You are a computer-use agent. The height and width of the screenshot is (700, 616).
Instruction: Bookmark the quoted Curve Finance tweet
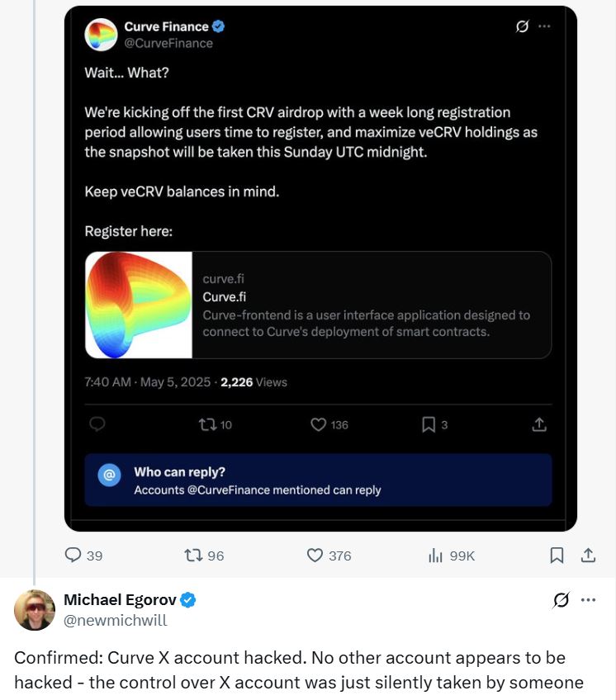(x=428, y=424)
